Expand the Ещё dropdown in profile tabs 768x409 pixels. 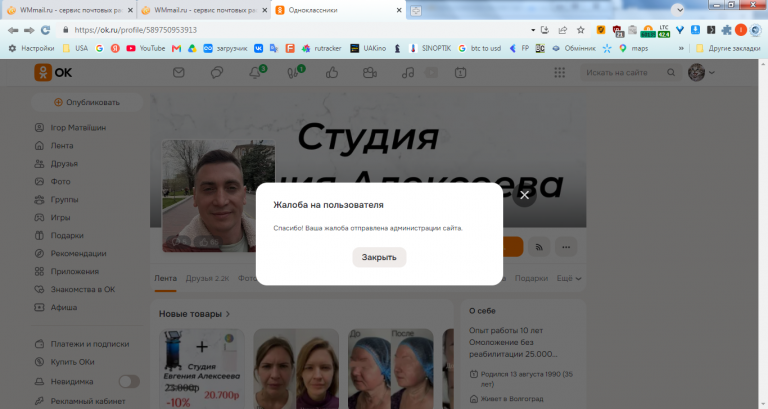pyautogui.click(x=569, y=278)
